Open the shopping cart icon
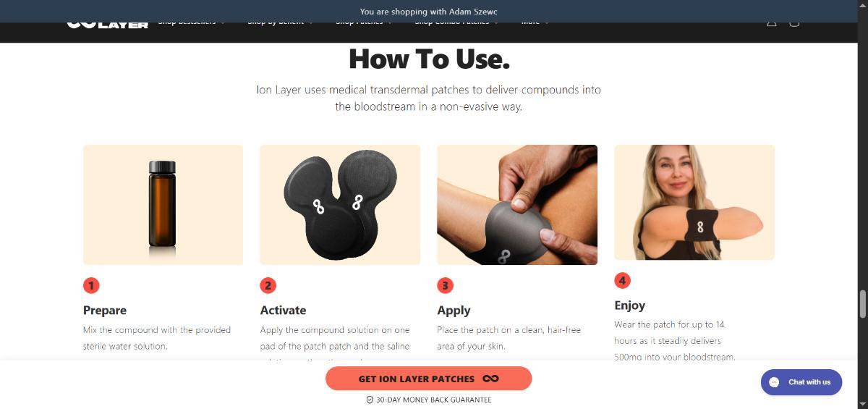The width and height of the screenshot is (868, 409). coord(793,22)
